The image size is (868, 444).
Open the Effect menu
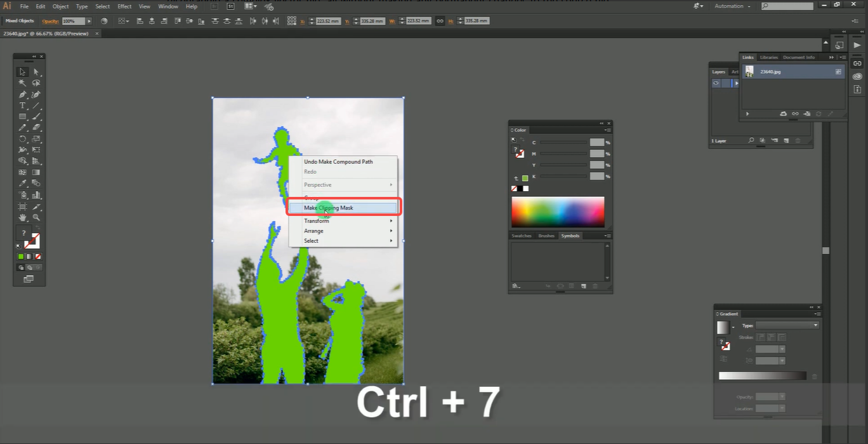(x=124, y=6)
